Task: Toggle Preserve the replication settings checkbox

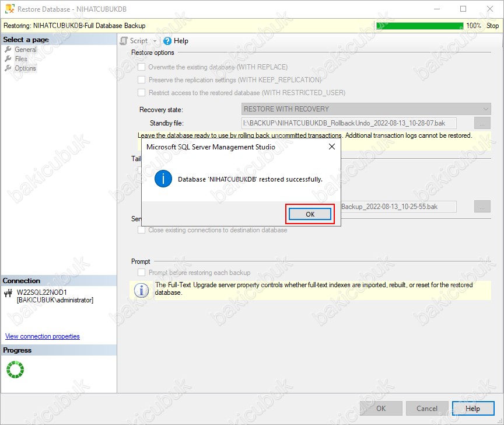Action: click(x=141, y=80)
